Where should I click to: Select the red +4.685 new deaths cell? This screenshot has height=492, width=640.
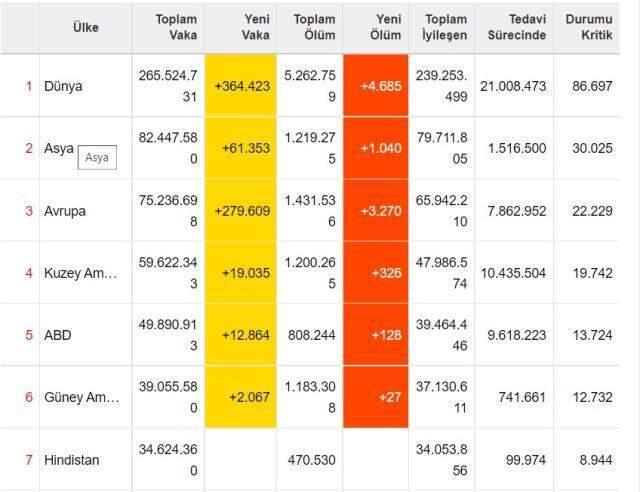tap(376, 86)
